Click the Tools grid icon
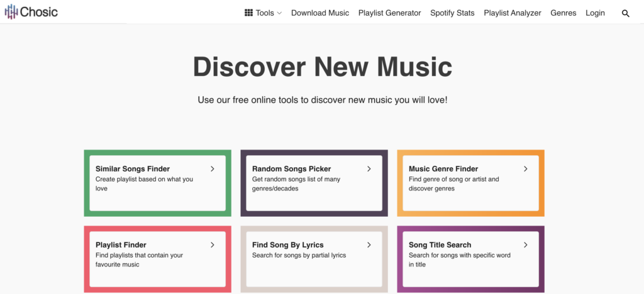This screenshot has height=294, width=644. point(248,13)
